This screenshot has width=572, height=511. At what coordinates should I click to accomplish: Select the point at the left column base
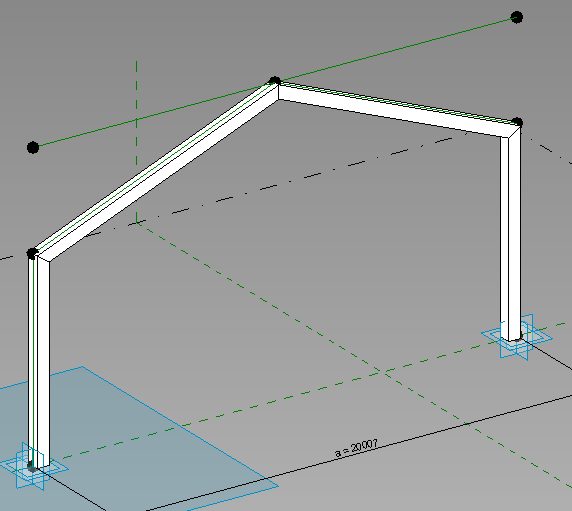tap(31, 466)
